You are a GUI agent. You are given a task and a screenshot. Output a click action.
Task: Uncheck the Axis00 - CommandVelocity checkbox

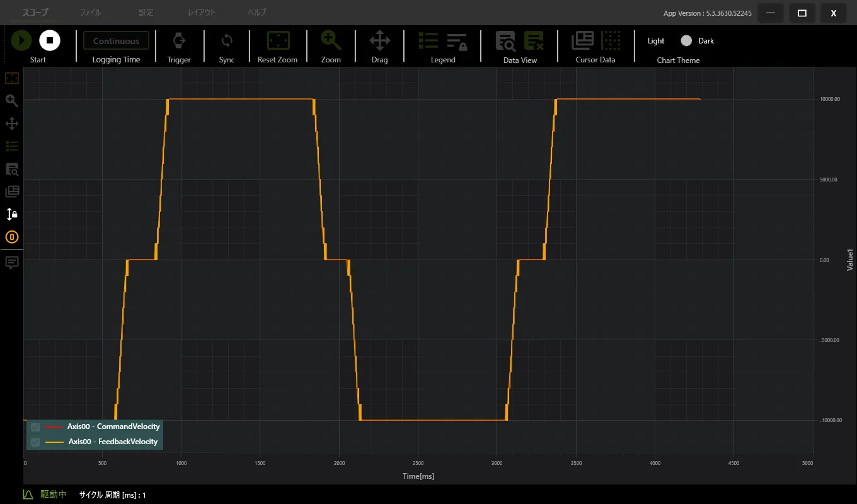[35, 427]
